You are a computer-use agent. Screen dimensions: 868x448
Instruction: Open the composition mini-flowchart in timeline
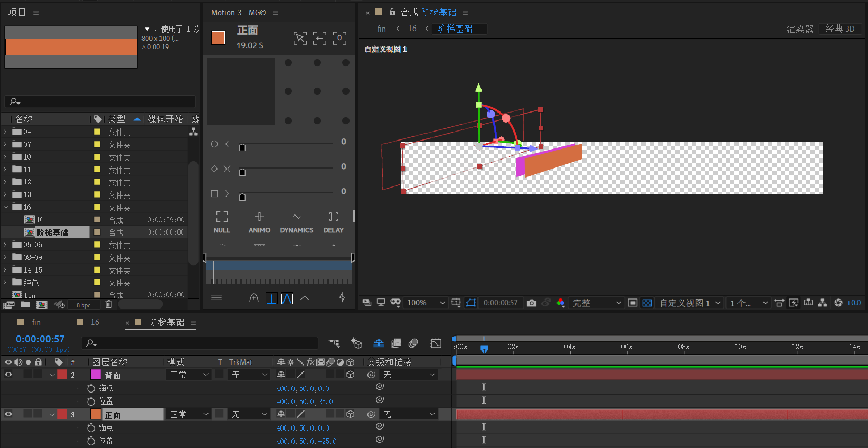click(x=334, y=343)
